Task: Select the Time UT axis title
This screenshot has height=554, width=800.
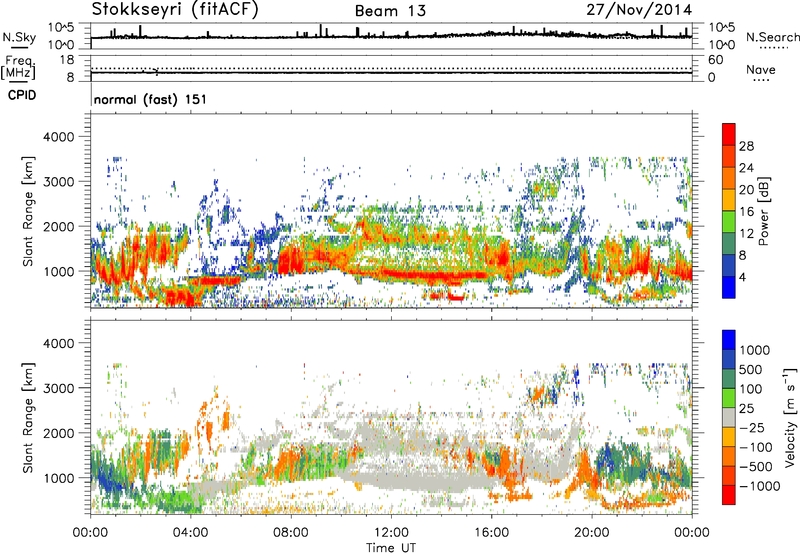Action: [x=391, y=548]
